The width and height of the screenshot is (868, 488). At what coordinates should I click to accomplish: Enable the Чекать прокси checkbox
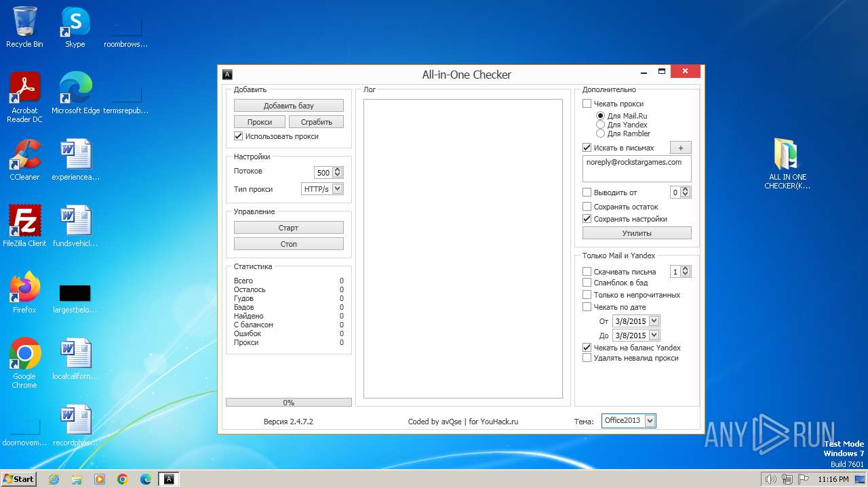[587, 104]
